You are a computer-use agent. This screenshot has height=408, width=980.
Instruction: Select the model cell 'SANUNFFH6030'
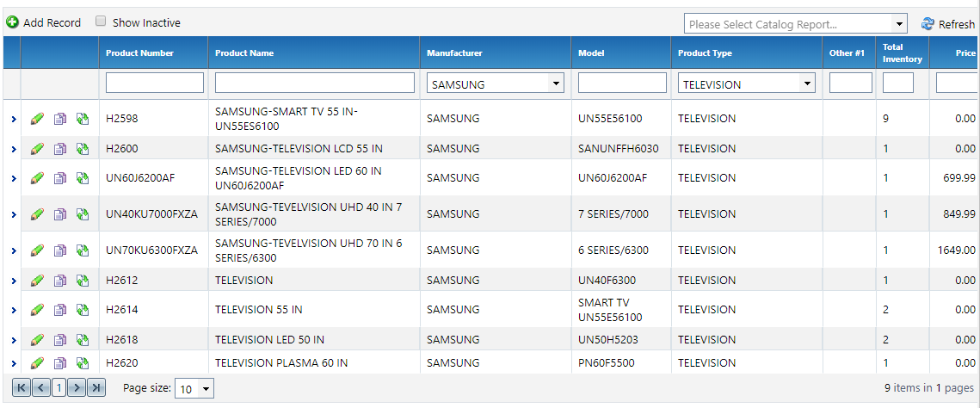pos(618,148)
